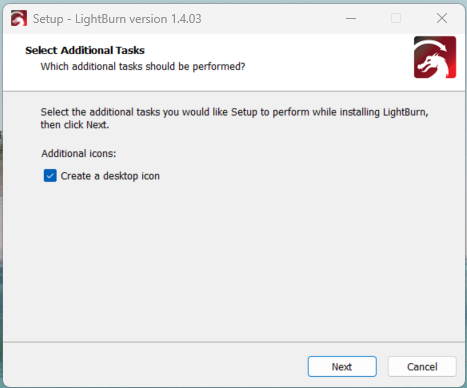Image resolution: width=467 pixels, height=388 pixels.
Task: Click the LightBurn icon in the title bar
Action: coord(19,18)
